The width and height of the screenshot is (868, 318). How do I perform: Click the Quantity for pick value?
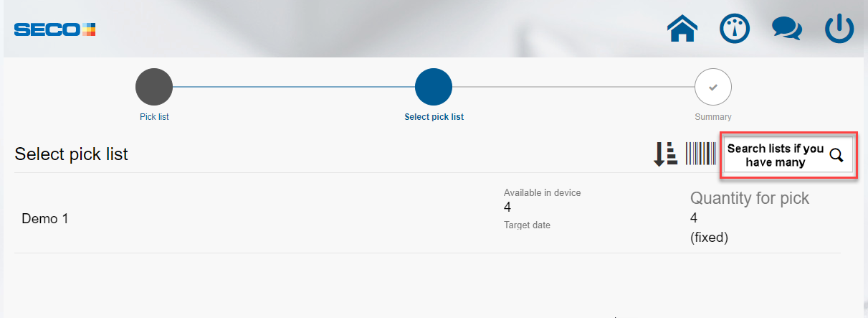click(694, 218)
